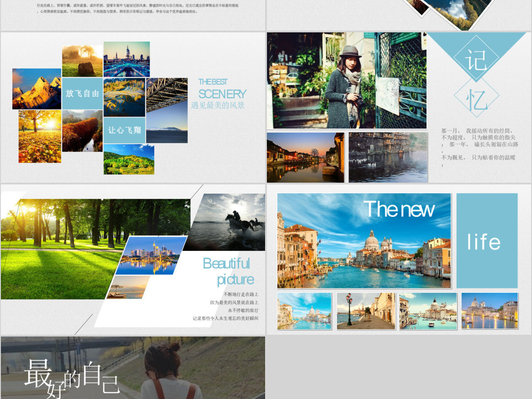Select the large Venice Grand Canal photo

click(364, 241)
